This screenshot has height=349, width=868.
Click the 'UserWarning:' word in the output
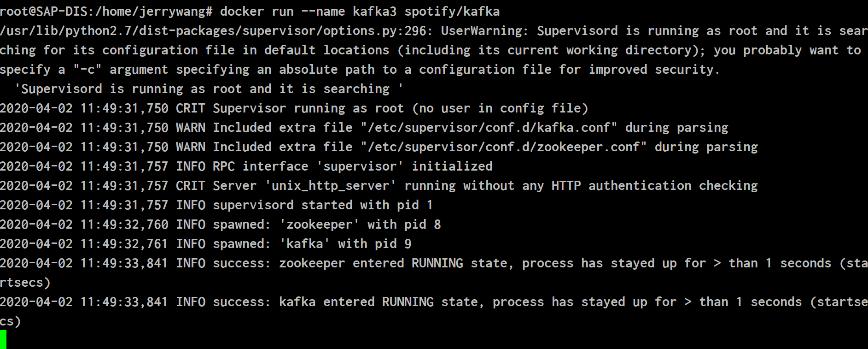[x=485, y=31]
